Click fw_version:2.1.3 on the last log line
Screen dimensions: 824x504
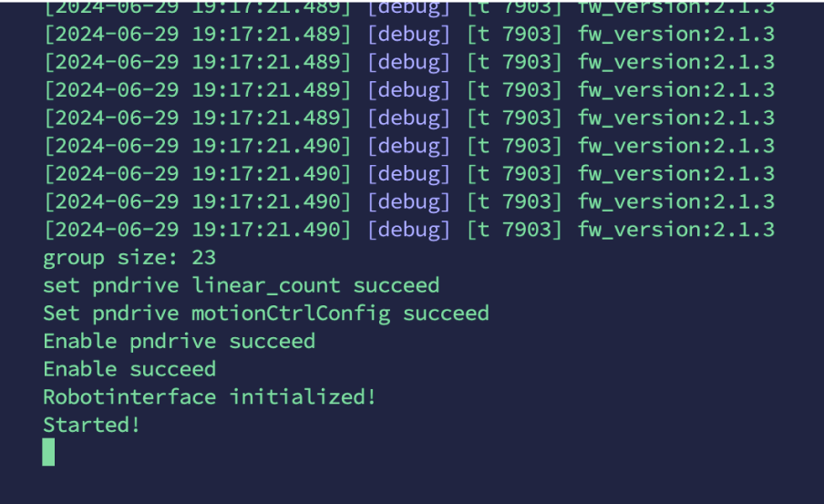click(676, 230)
